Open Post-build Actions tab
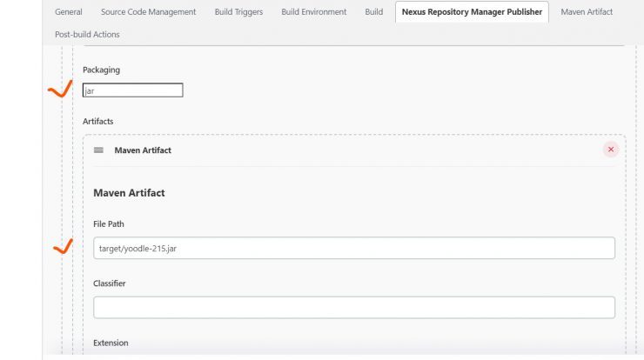The width and height of the screenshot is (644, 360). click(x=87, y=35)
